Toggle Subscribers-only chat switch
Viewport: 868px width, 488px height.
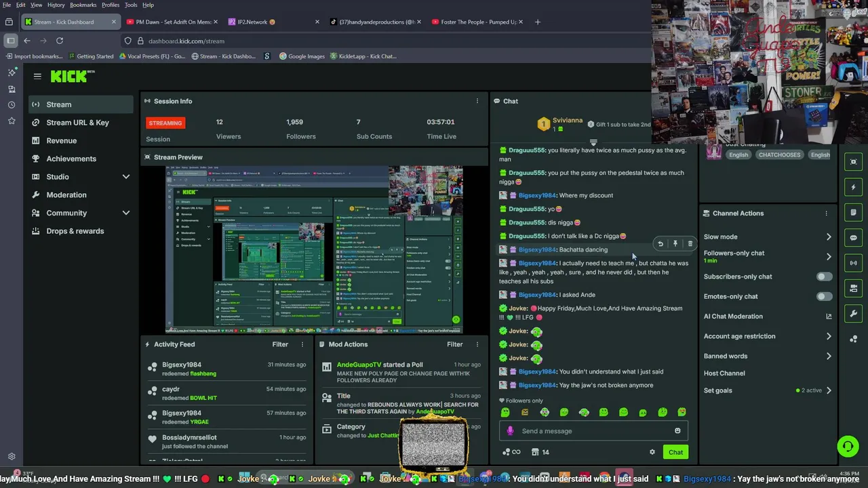[x=824, y=277]
